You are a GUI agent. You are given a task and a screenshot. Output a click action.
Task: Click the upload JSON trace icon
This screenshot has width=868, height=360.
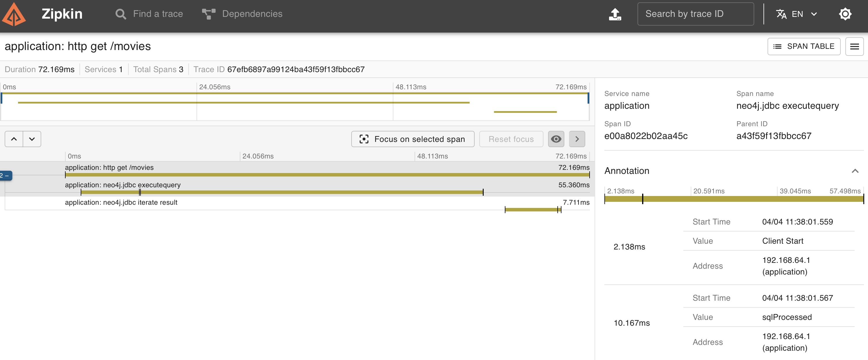click(615, 14)
